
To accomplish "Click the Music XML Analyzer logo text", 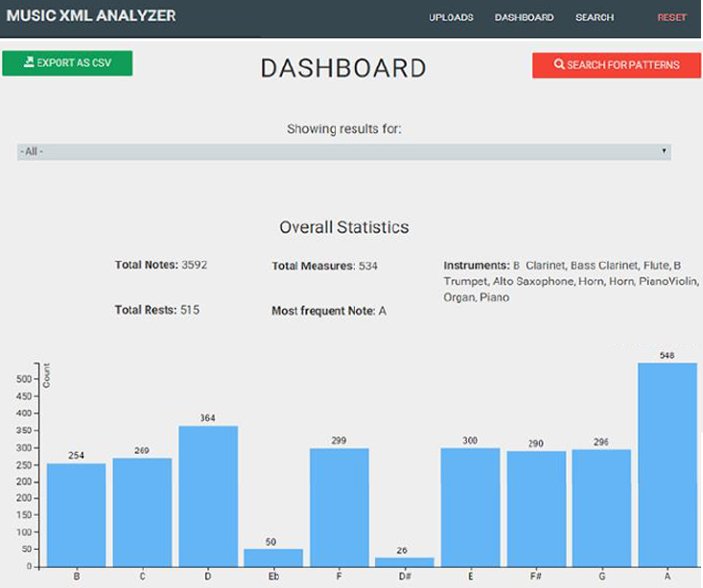I will 91,15.
